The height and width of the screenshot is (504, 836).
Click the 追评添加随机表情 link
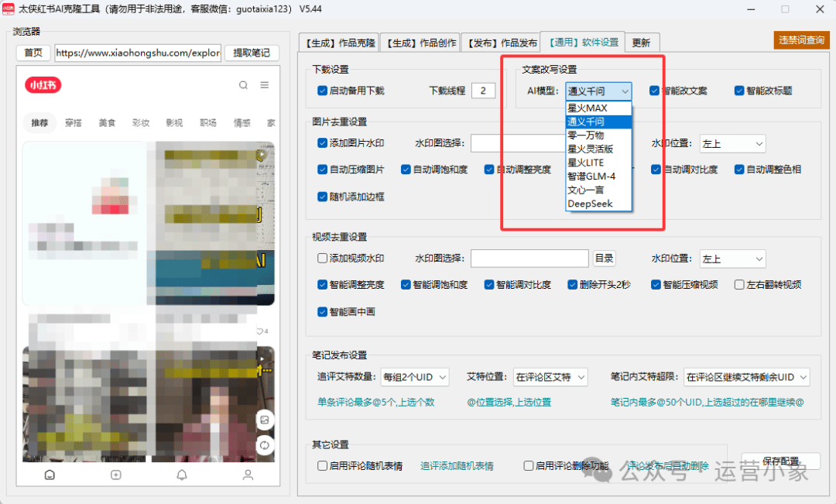pos(457,466)
